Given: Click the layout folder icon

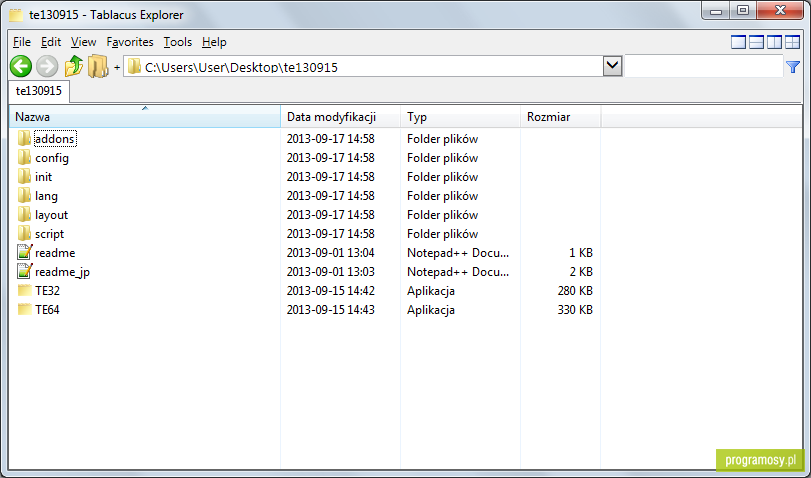Looking at the screenshot, I should [x=24, y=215].
